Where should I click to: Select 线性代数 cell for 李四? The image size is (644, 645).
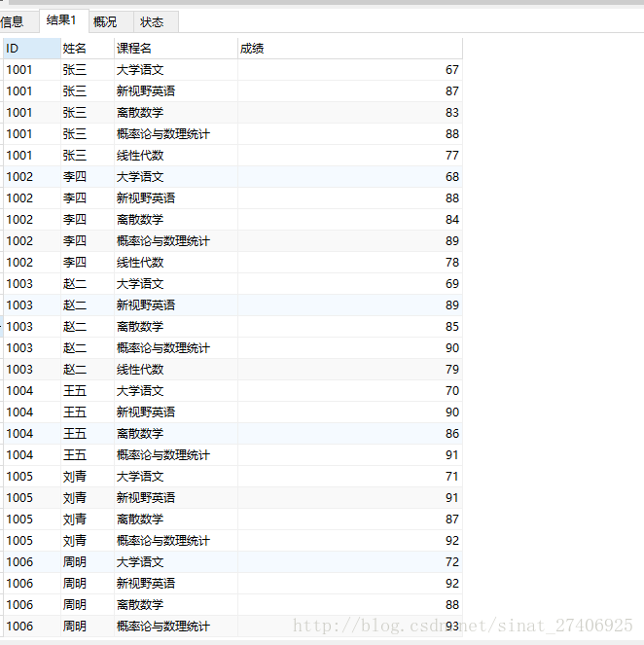[x=176, y=263]
